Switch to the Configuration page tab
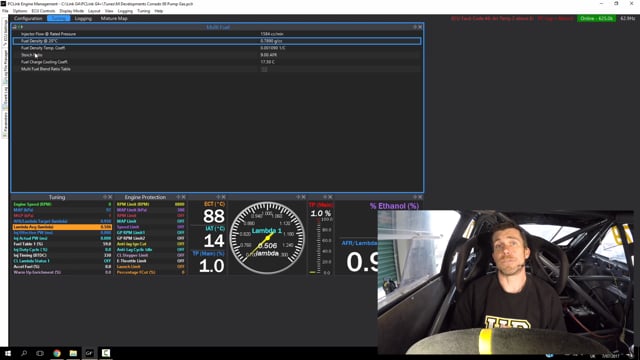This screenshot has height=360, width=640. [28, 18]
